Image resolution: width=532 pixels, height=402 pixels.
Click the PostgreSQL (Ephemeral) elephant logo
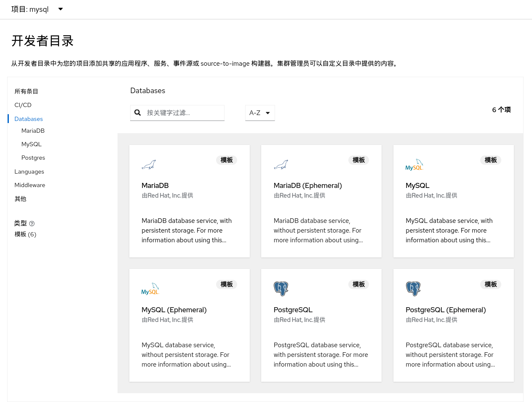[x=413, y=289]
